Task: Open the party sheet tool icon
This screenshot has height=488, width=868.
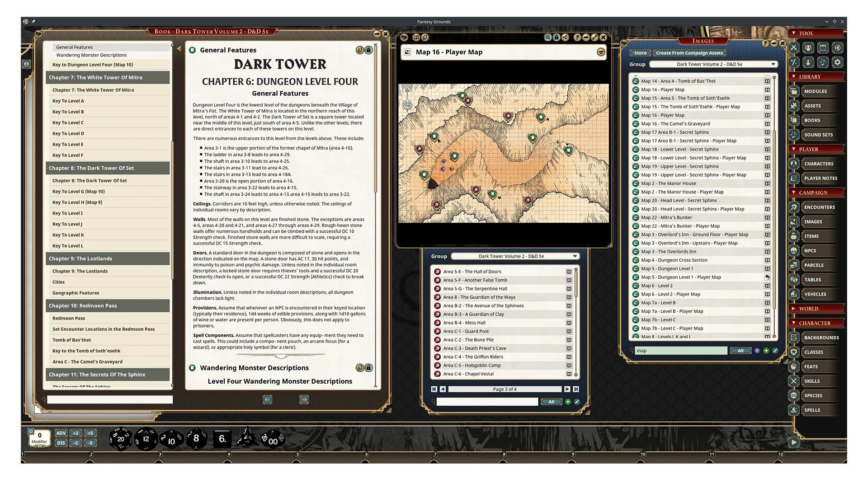Action: tap(808, 48)
